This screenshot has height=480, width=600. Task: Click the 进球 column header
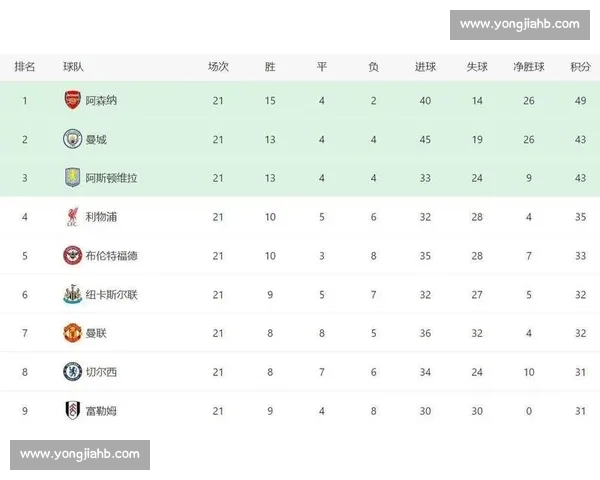[x=425, y=67]
